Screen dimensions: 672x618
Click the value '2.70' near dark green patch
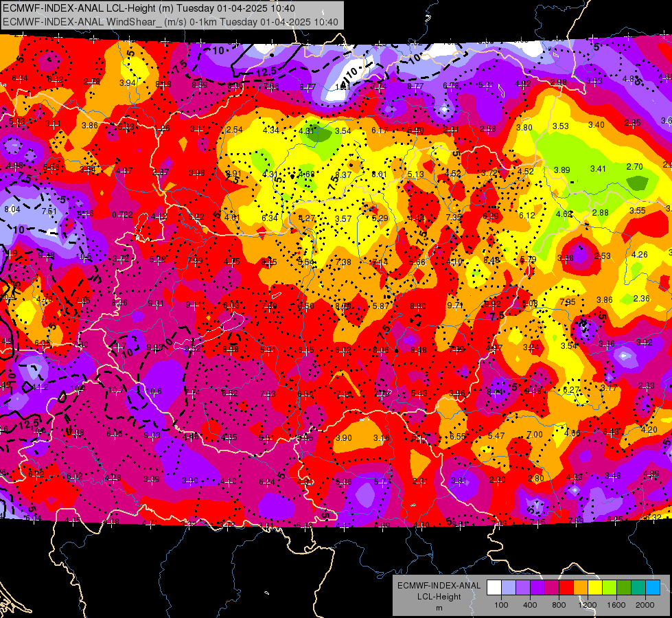[634, 166]
